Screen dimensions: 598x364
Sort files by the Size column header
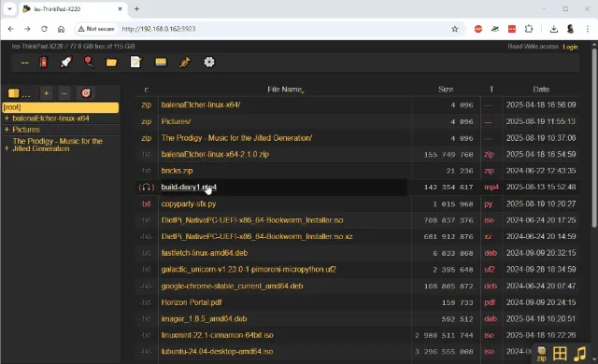point(446,90)
